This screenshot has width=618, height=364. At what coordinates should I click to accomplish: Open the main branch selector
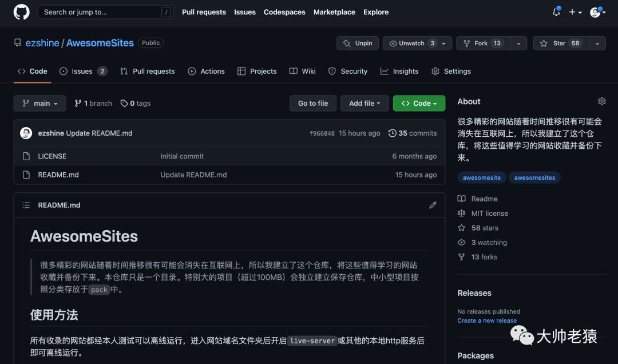point(40,104)
